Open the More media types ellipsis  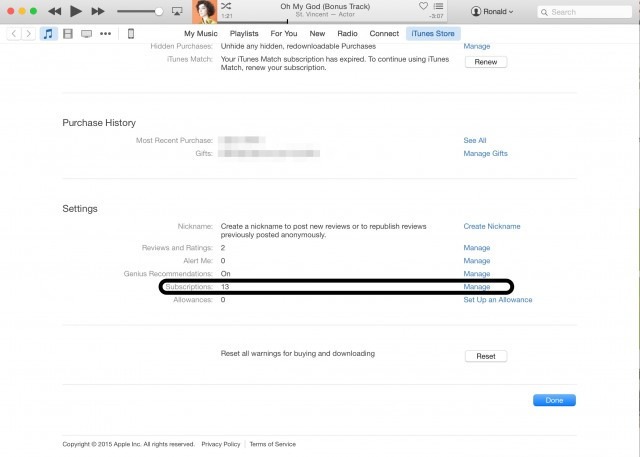click(105, 33)
